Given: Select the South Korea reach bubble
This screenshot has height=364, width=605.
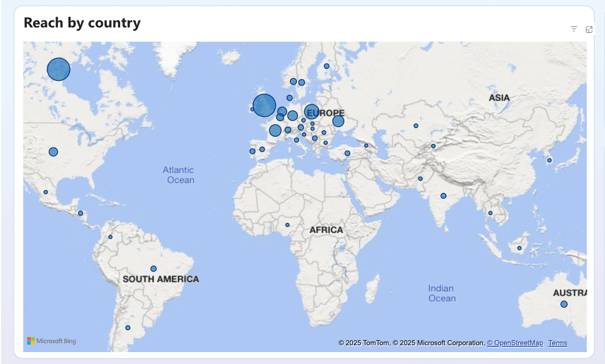Looking at the screenshot, I should pos(550,160).
